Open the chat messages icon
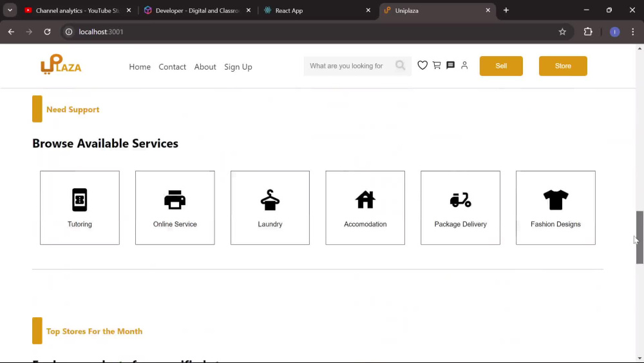 click(451, 65)
